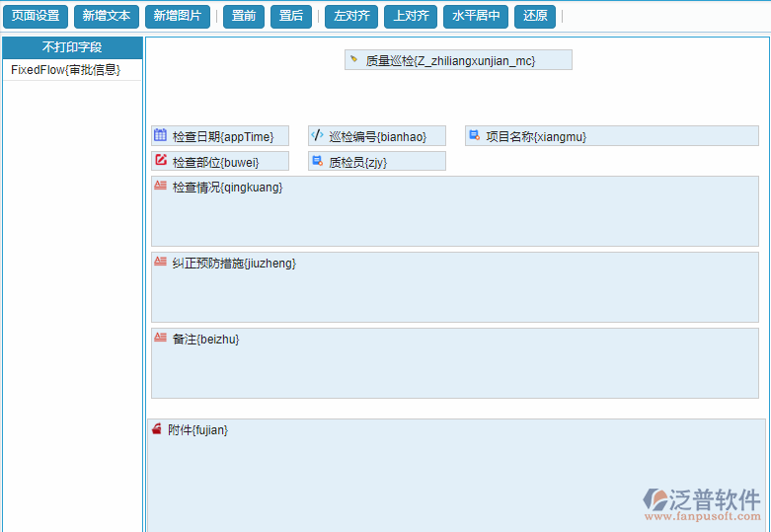The width and height of the screenshot is (771, 532).
Task: Click the text-area icon beside 备注
Action: click(x=160, y=337)
